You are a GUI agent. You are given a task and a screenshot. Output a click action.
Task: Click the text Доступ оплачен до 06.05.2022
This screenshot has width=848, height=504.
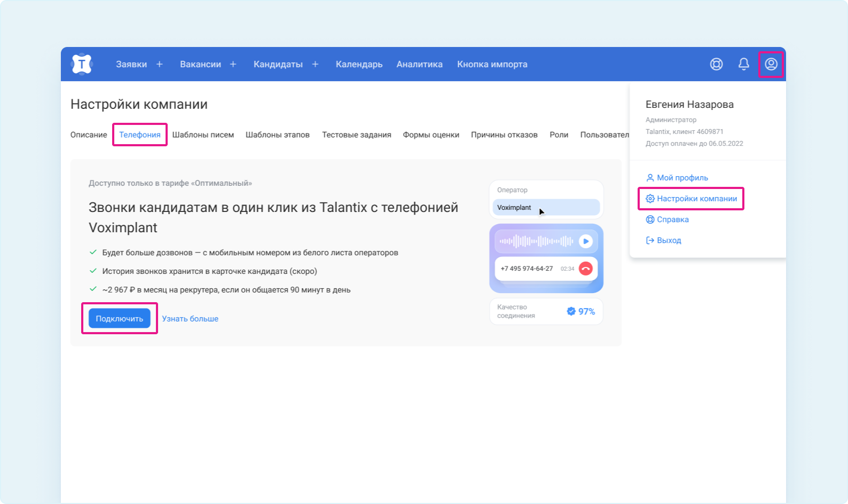[x=694, y=144]
